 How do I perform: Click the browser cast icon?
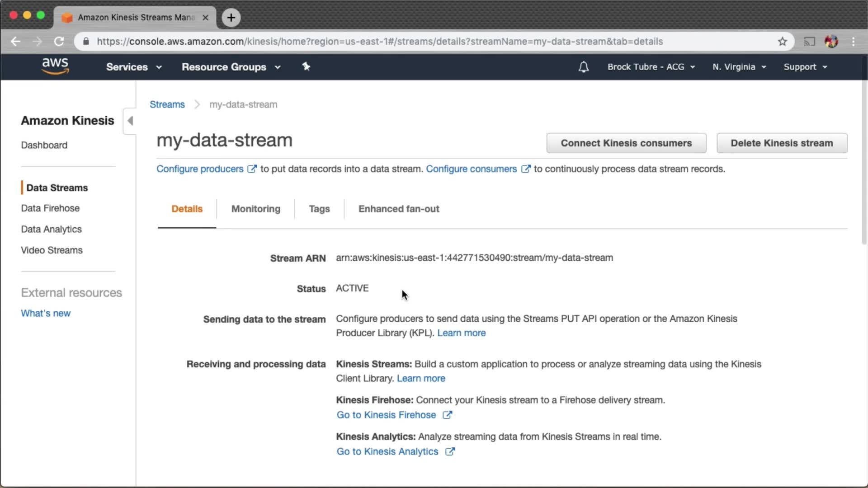pyautogui.click(x=809, y=42)
